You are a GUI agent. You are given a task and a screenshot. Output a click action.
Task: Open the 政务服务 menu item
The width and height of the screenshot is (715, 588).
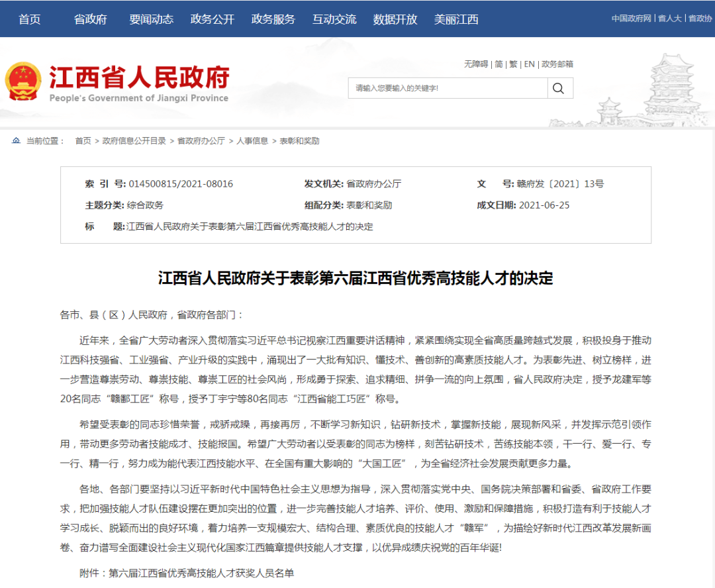click(x=273, y=19)
